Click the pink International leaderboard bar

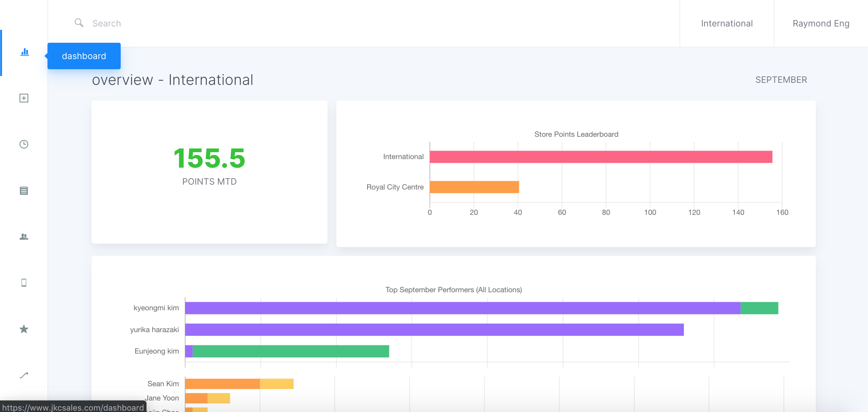click(601, 157)
